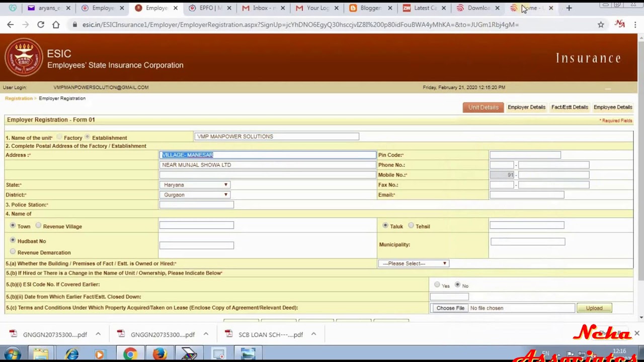Close the downloads bar

pos(636,333)
